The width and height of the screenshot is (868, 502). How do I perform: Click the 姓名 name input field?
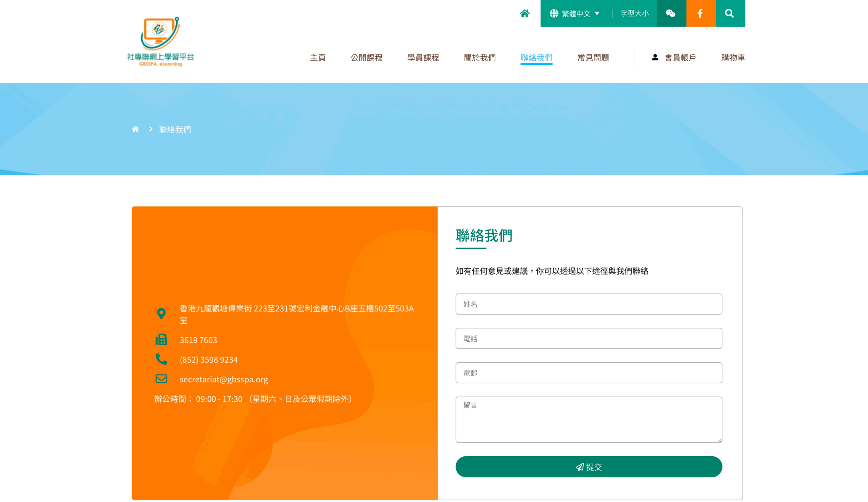tap(589, 304)
